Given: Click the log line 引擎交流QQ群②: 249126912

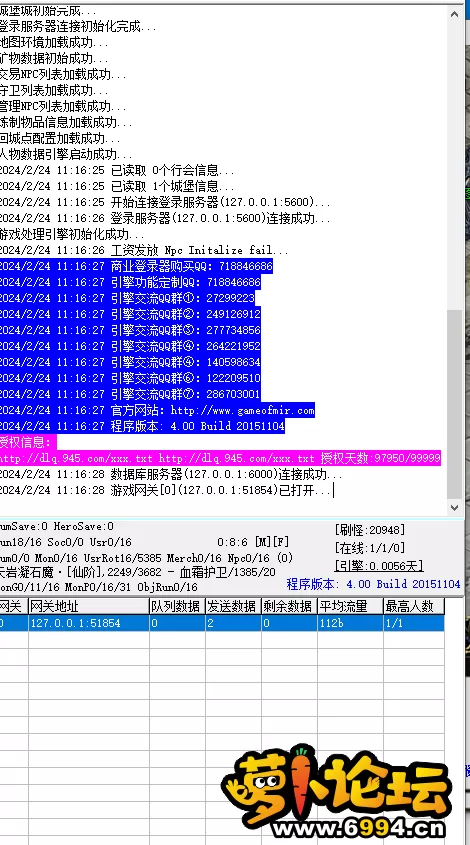Looking at the screenshot, I should [130, 314].
